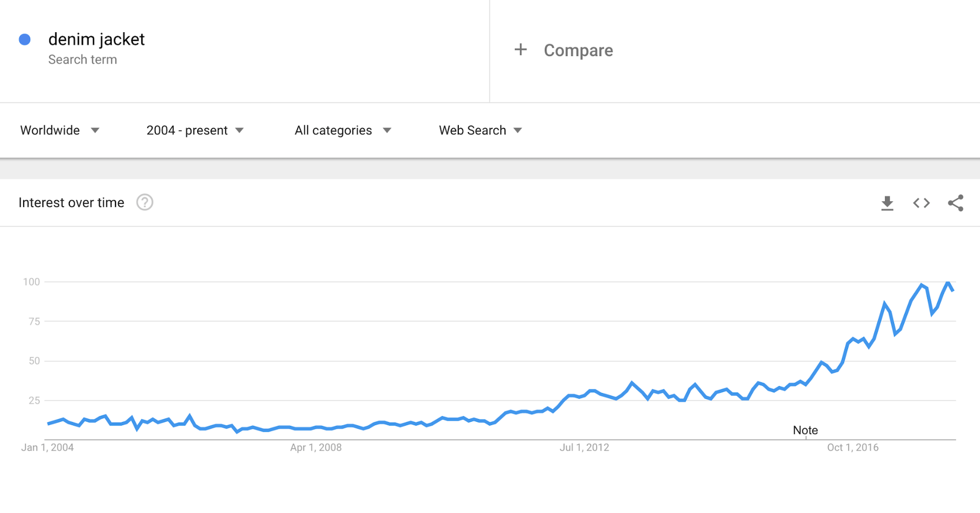Click the Apr 1, 2008 axis label
Viewport: 980px width, 513px height.
[316, 447]
